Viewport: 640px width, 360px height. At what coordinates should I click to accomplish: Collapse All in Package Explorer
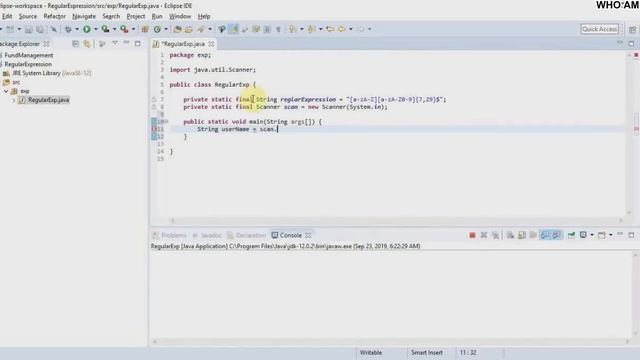[76, 44]
